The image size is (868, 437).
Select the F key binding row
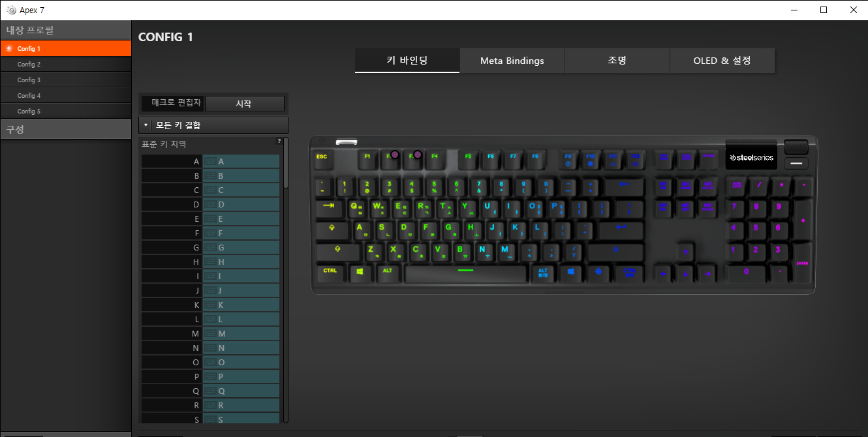[x=210, y=233]
